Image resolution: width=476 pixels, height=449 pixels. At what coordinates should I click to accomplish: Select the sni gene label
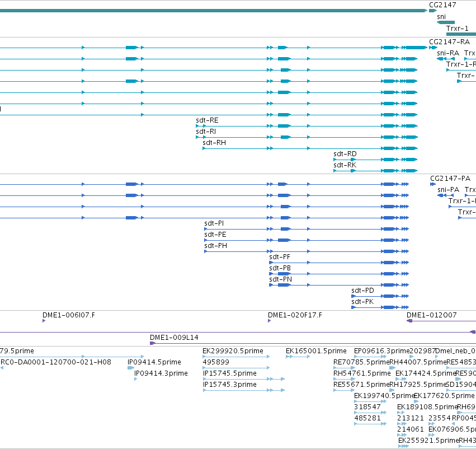coord(441,17)
